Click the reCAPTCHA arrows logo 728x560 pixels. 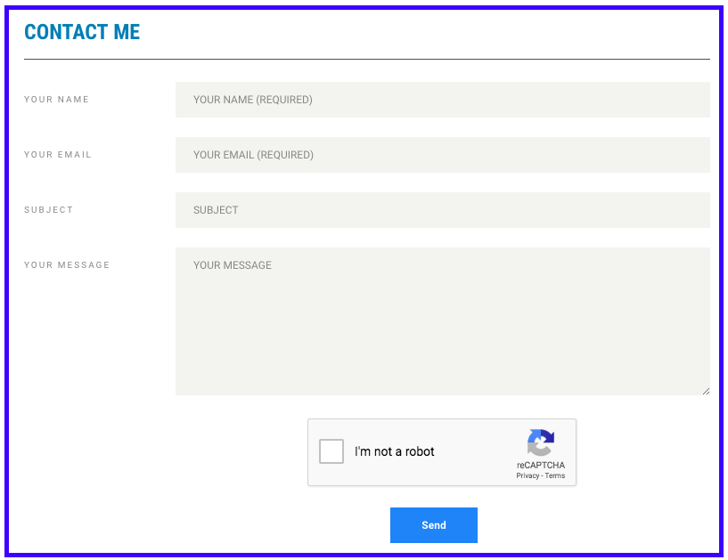[541, 442]
